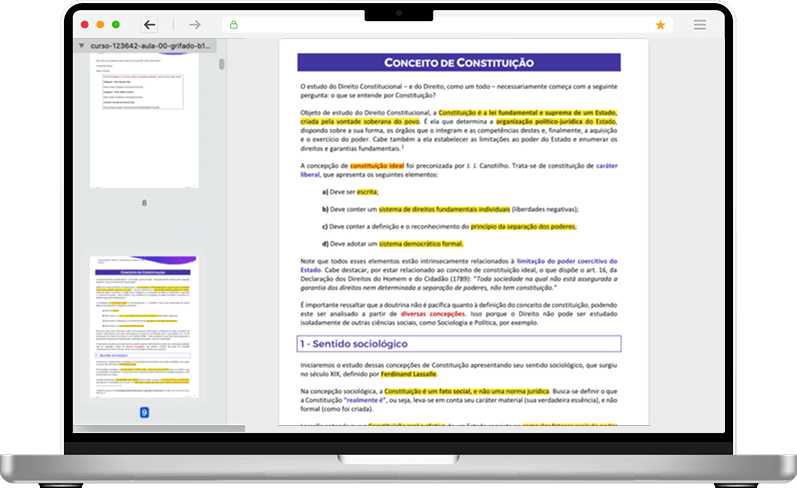Click the sidebar scrollbar handle
This screenshot has height=488, width=797.
click(221, 65)
